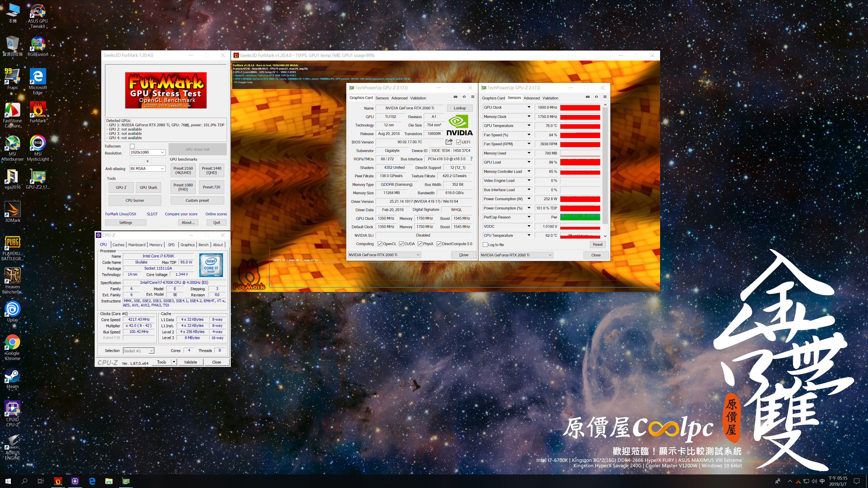Image resolution: width=868 pixels, height=488 pixels.
Task: Open Anti-aliasing 8X MSAA dropdown
Action: pyautogui.click(x=147, y=169)
